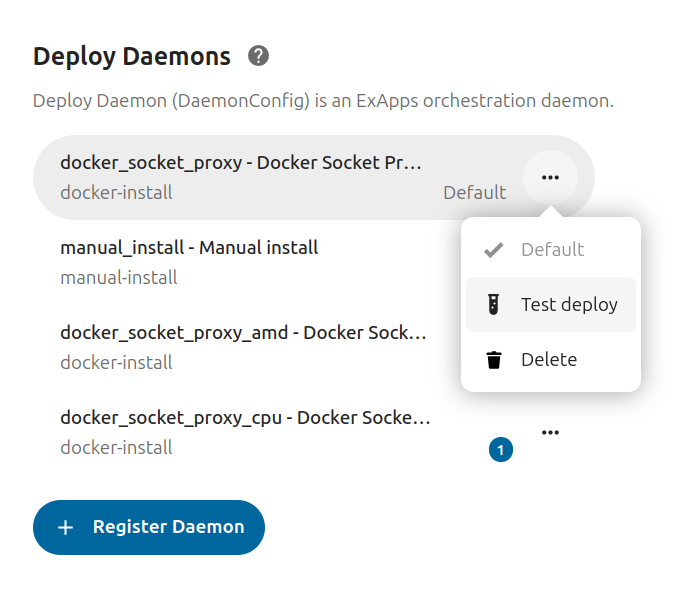The image size is (696, 601).
Task: Click the blue badge showing number 1
Action: click(x=501, y=450)
